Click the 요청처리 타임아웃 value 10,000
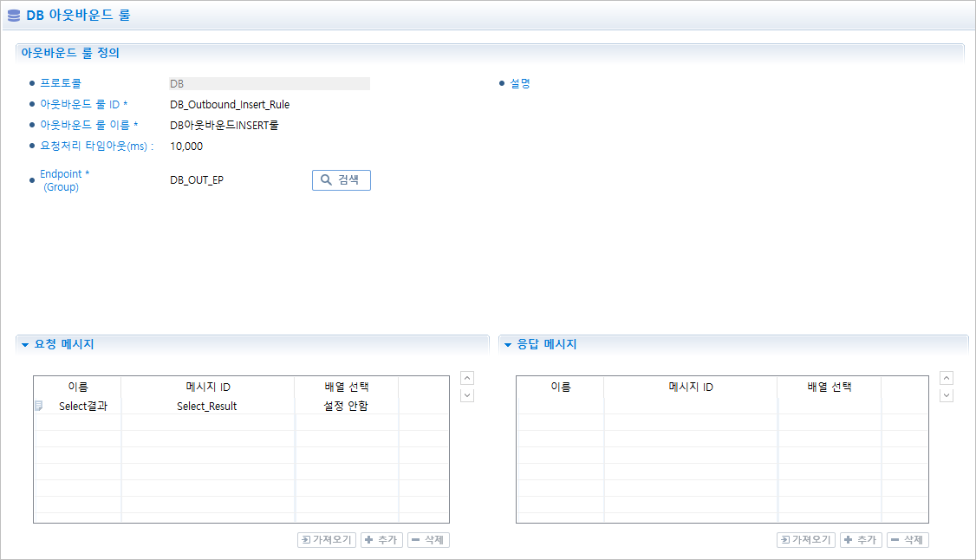 186,147
